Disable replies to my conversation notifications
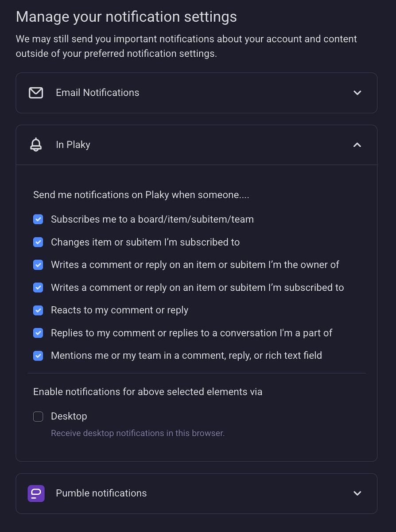Screen dimensions: 396x532 click(38, 332)
